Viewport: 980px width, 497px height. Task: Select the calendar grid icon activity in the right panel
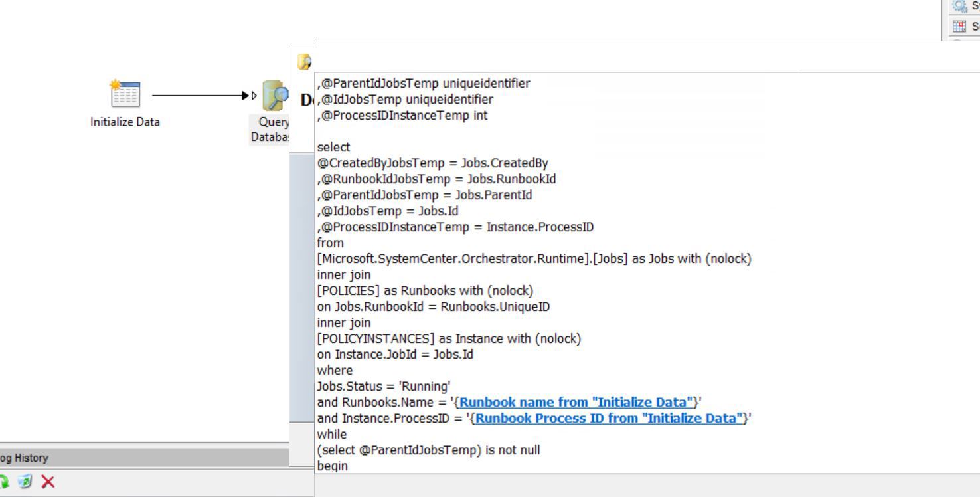[959, 27]
